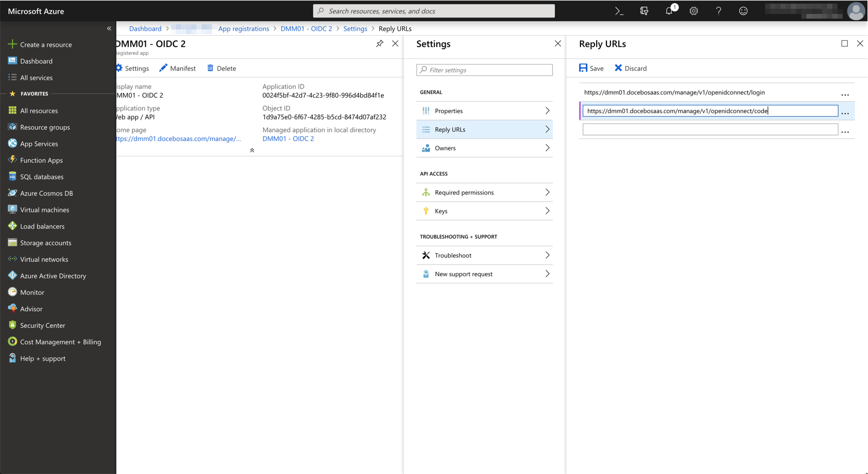
Task: Open the notifications bell
Action: pyautogui.click(x=668, y=11)
